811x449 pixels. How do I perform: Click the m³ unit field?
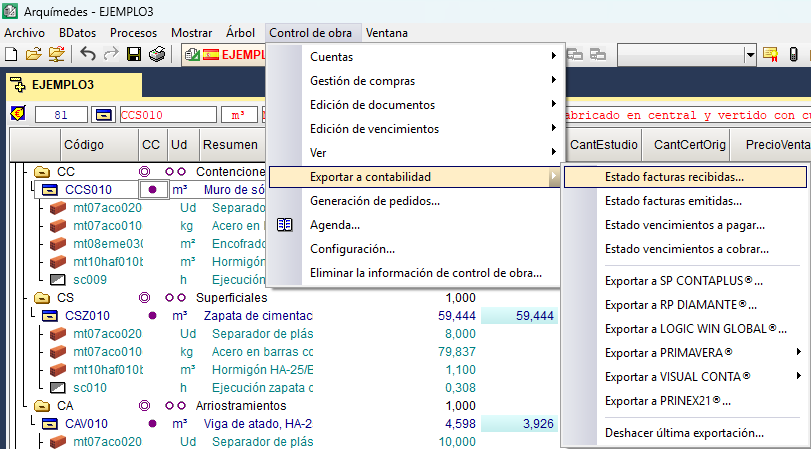(x=238, y=115)
